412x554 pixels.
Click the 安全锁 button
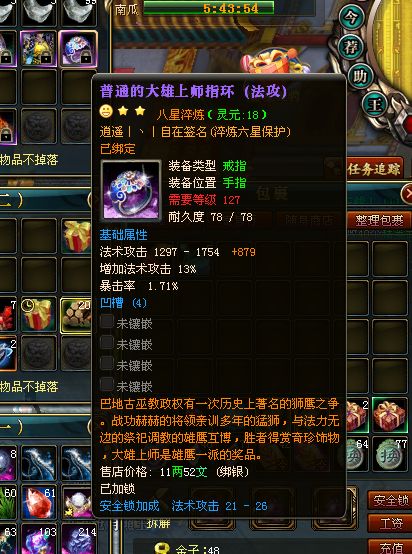point(390,500)
